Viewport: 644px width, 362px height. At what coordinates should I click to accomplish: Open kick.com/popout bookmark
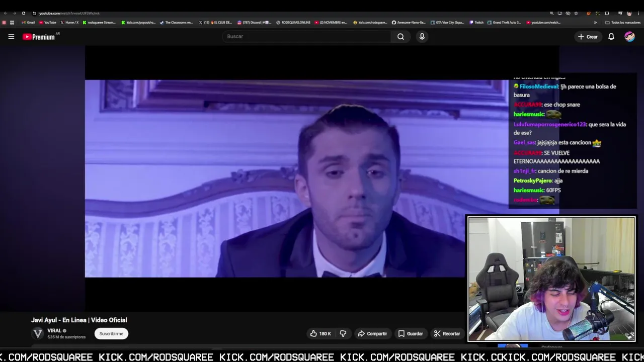coord(138,23)
